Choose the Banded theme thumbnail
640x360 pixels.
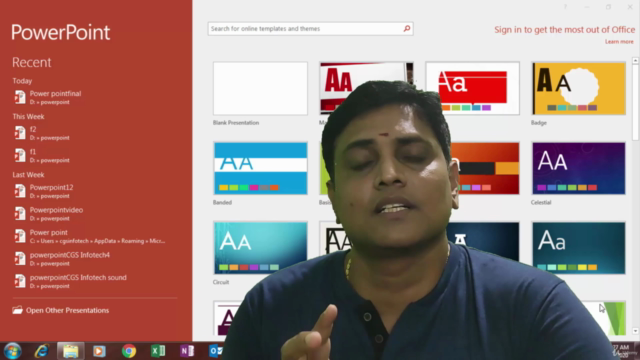click(x=260, y=168)
